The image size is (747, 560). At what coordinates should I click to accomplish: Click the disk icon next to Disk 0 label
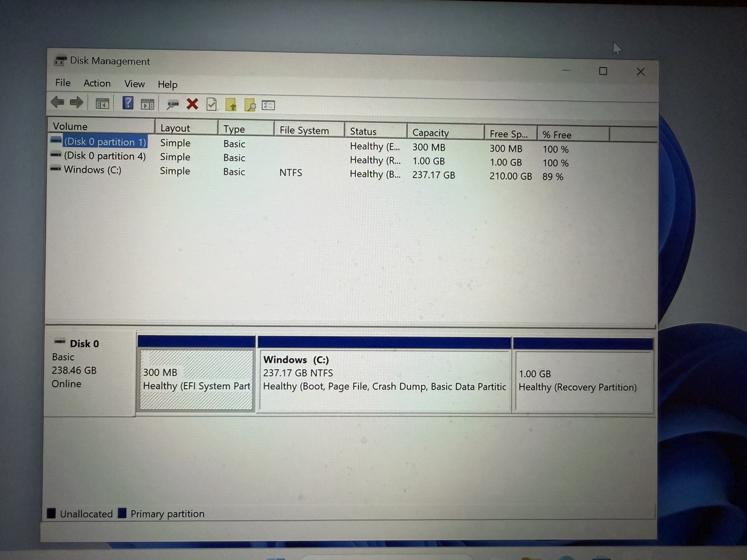point(60,342)
